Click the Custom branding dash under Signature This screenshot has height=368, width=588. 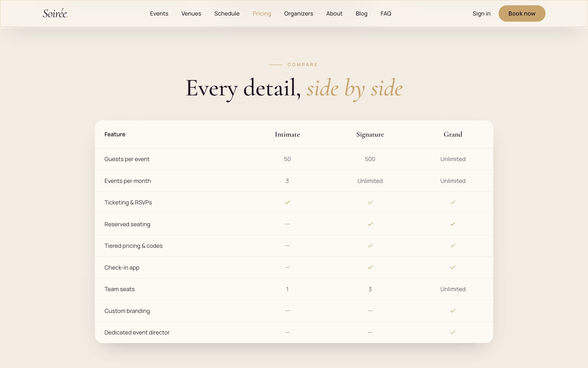point(370,311)
